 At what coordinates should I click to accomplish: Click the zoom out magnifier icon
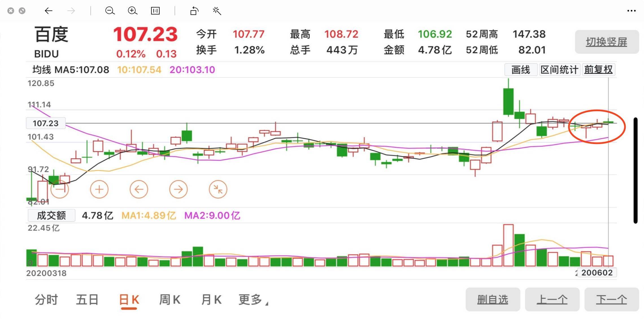tap(110, 11)
